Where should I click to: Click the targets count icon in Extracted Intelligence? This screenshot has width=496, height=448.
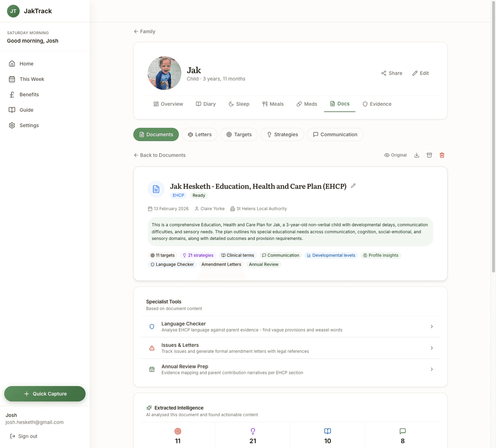178,431
